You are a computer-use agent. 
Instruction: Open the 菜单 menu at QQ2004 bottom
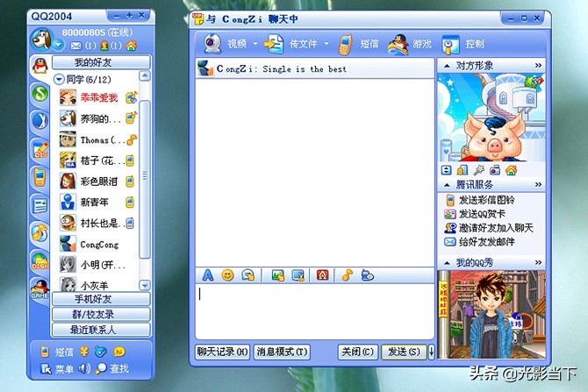pos(57,369)
